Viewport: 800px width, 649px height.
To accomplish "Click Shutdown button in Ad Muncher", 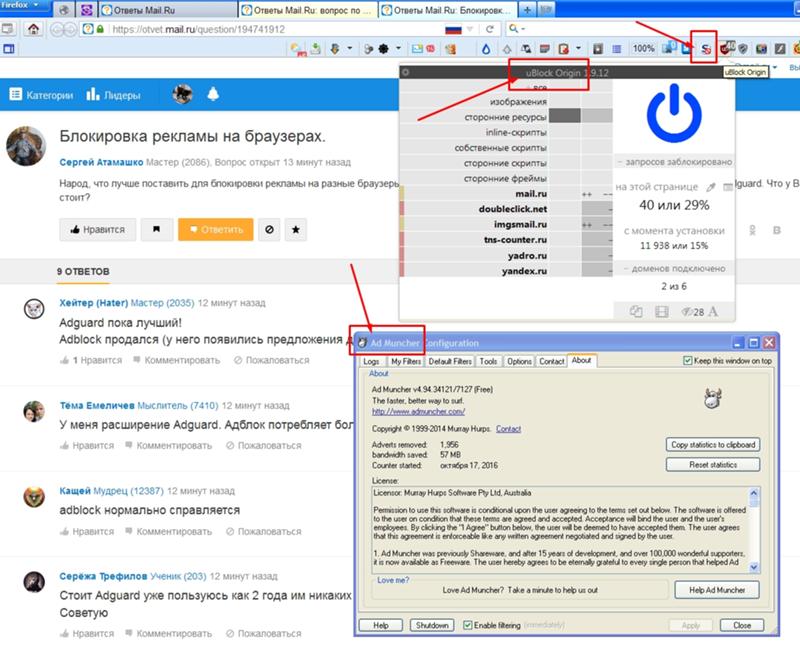I will point(432,626).
